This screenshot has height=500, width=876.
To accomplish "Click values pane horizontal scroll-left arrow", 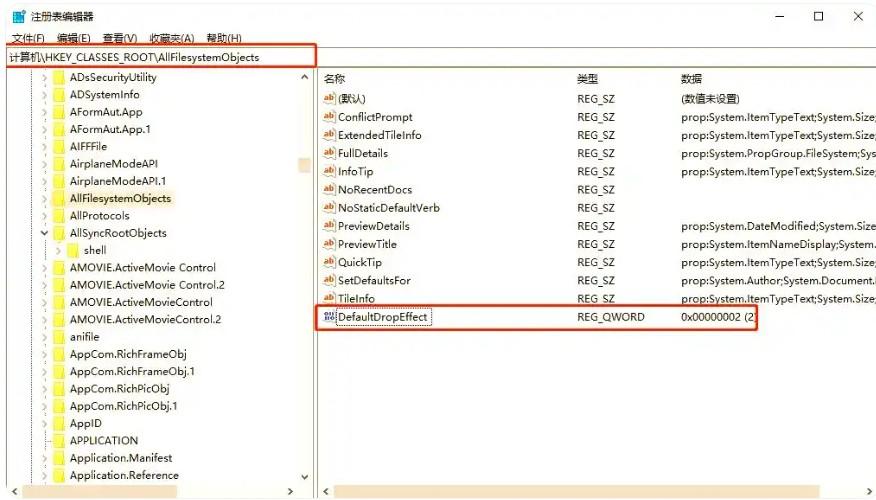I will pyautogui.click(x=327, y=491).
